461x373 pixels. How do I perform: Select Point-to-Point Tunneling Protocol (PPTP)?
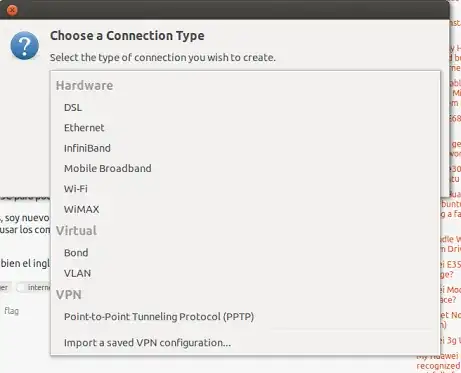pos(245,317)
